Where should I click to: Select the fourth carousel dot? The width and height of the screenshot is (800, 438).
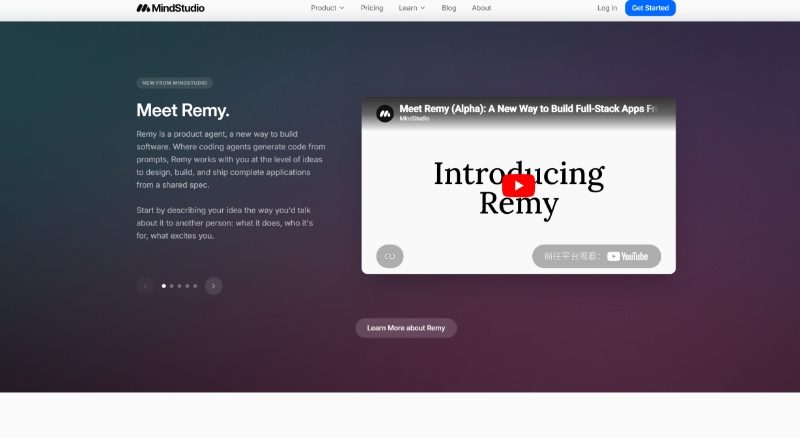tap(187, 286)
